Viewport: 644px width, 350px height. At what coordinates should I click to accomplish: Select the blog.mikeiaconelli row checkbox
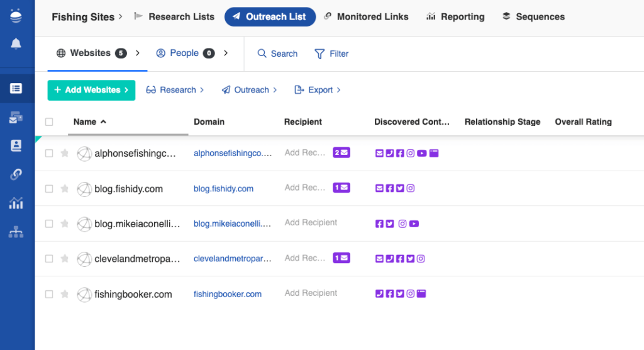49,223
